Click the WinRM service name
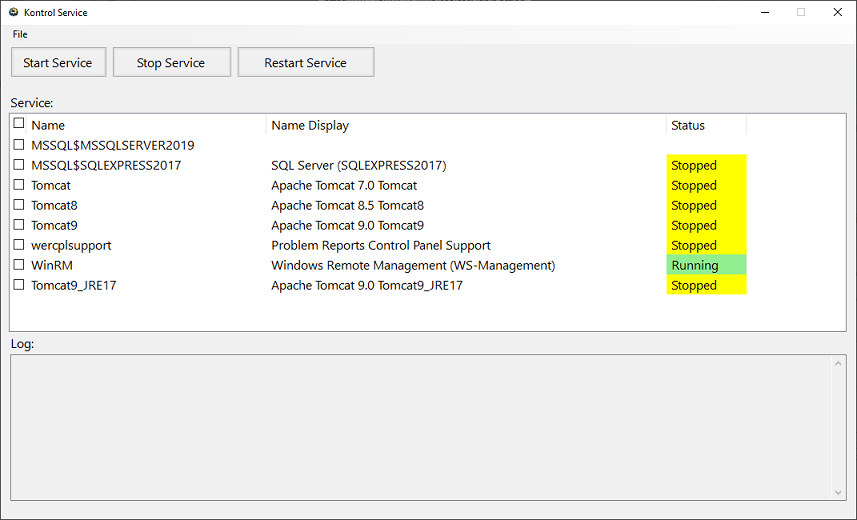The height and width of the screenshot is (520, 857). (x=52, y=265)
